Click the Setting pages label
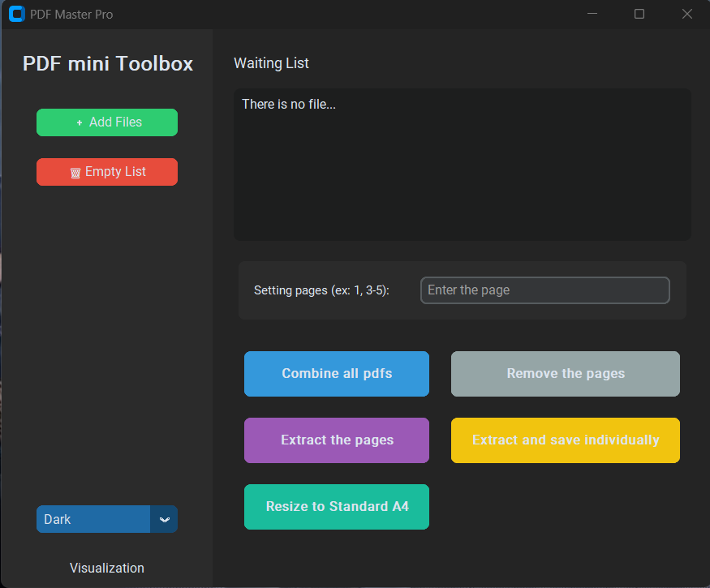Viewport: 710px width, 588px height. coord(321,290)
